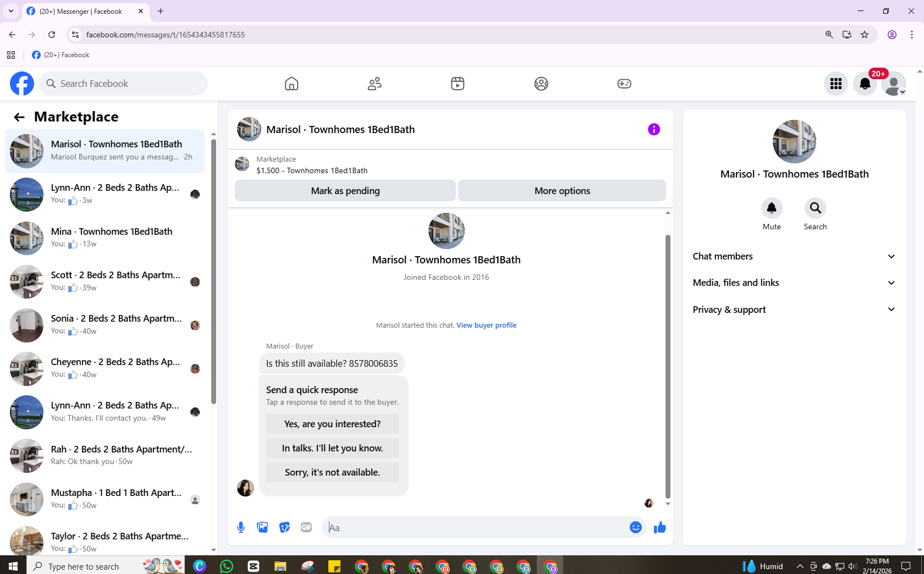Send a thumbs-up like
Image resolution: width=924 pixels, height=574 pixels.
[660, 528]
